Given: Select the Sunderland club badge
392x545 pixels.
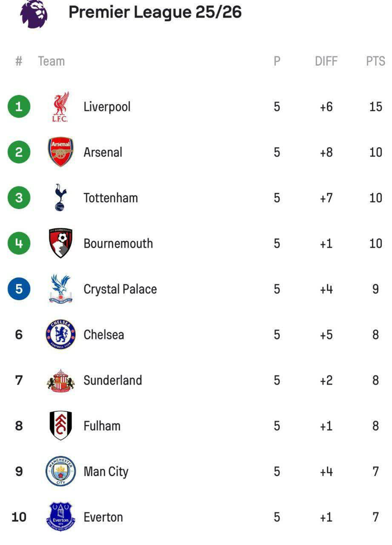Looking at the screenshot, I should pyautogui.click(x=61, y=381).
